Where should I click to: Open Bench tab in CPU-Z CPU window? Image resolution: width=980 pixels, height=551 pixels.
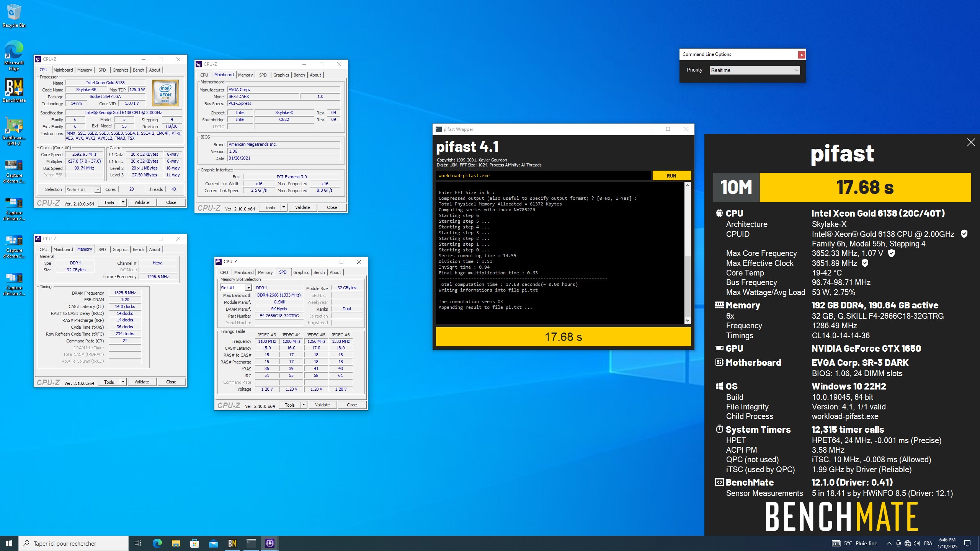tap(138, 70)
